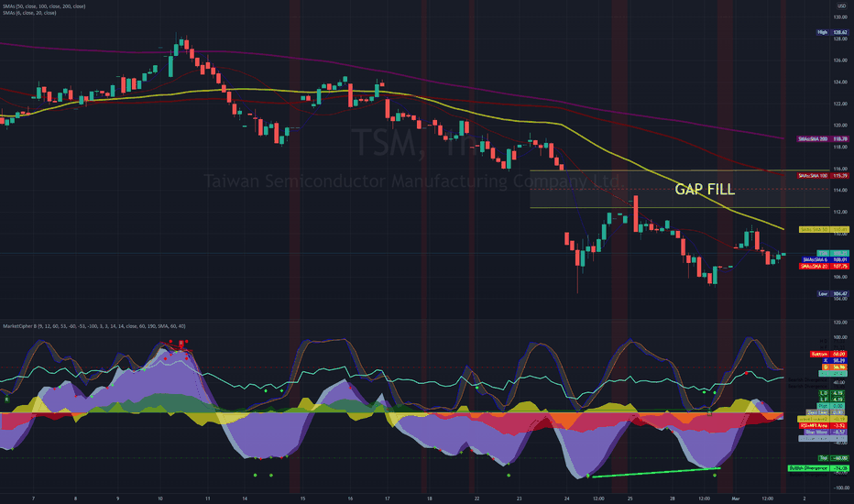Select the blue SMA 6 price label
The height and width of the screenshot is (504, 854).
pos(825,260)
